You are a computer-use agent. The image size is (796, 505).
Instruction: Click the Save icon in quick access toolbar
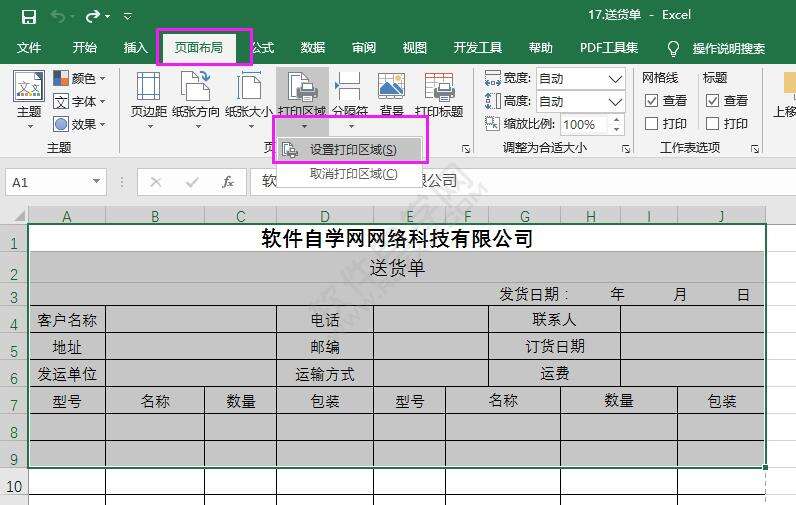click(29, 17)
